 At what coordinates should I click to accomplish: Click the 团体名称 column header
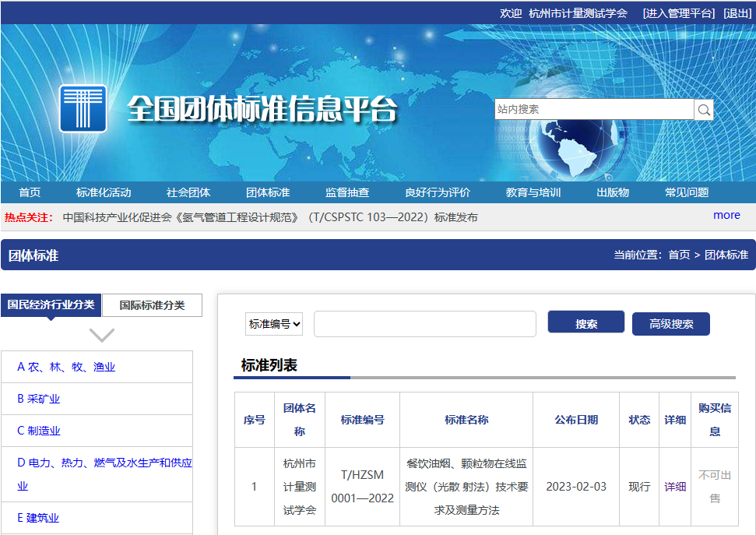click(x=300, y=420)
